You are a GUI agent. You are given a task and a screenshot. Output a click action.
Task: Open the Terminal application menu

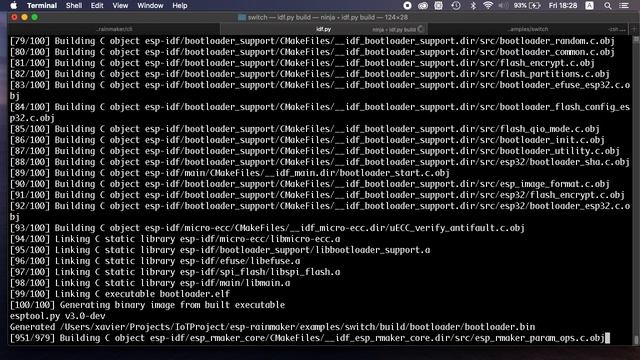click(x=42, y=5)
